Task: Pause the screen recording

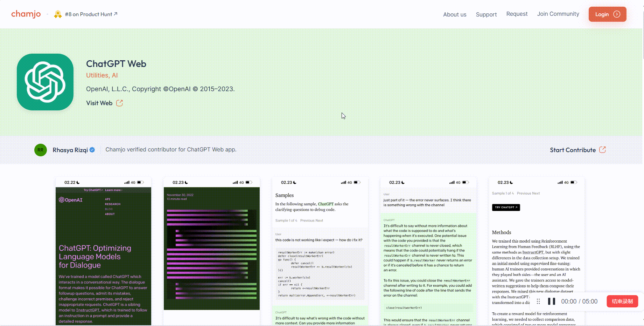Action: click(552, 301)
